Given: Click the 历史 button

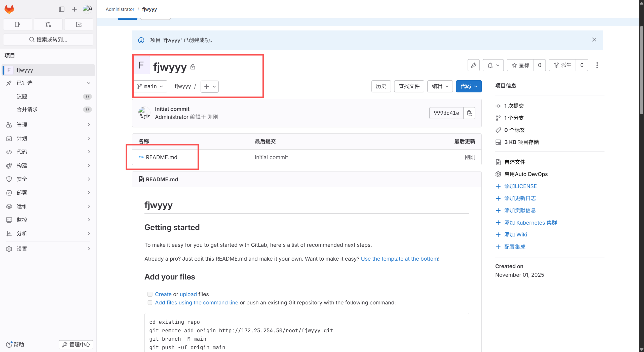Looking at the screenshot, I should coord(381,86).
